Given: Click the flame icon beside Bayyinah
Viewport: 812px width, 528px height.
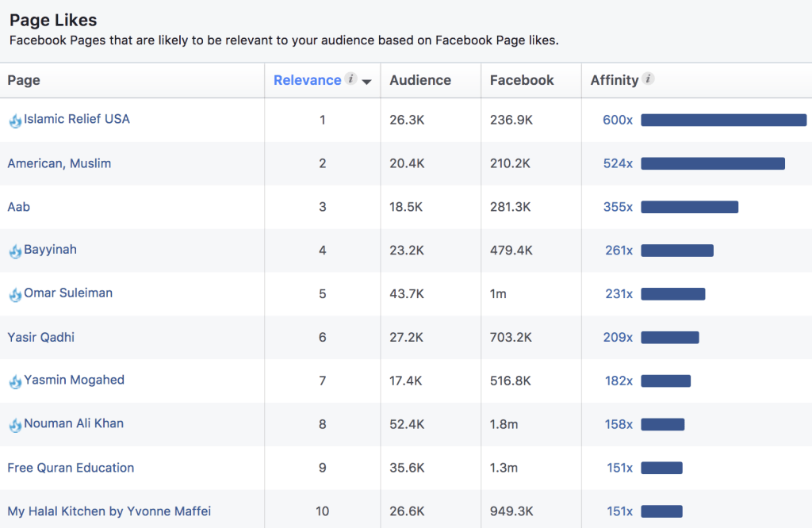Looking at the screenshot, I should [x=15, y=249].
